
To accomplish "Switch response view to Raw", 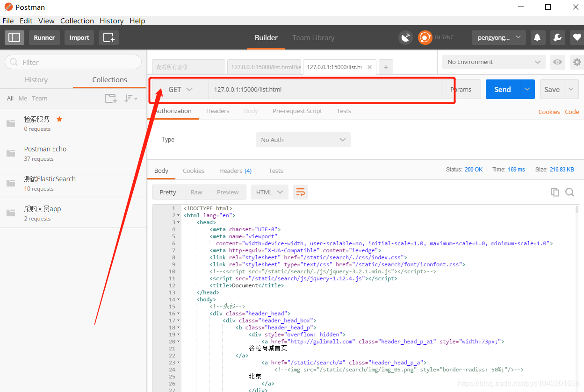I will click(x=196, y=192).
